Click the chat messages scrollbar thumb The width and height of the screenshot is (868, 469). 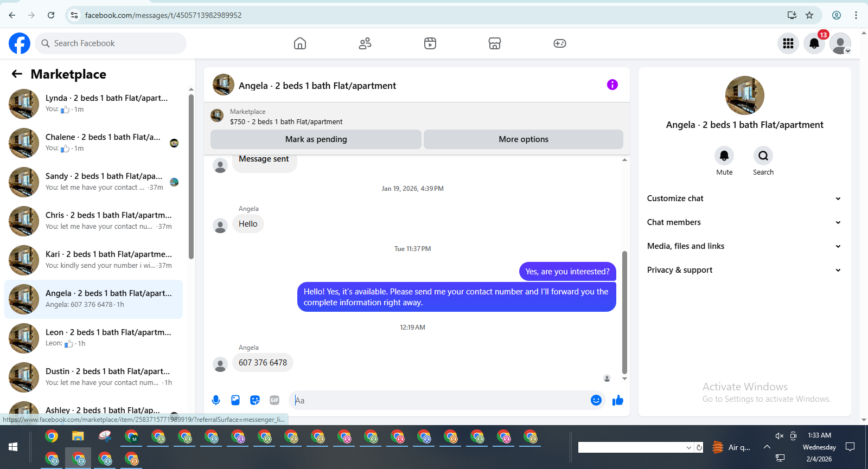tap(624, 312)
